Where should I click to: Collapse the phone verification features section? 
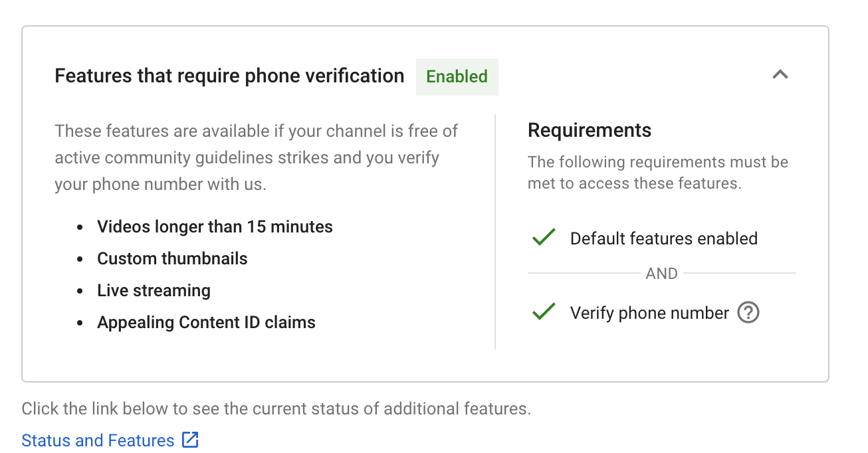click(780, 75)
